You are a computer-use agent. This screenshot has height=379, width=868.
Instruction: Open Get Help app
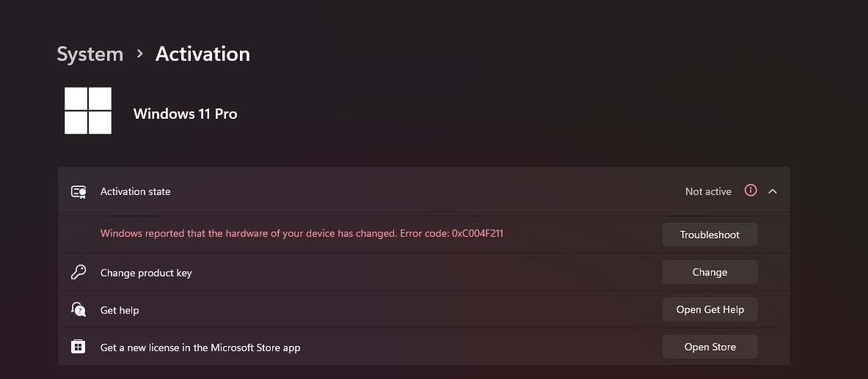pos(710,309)
